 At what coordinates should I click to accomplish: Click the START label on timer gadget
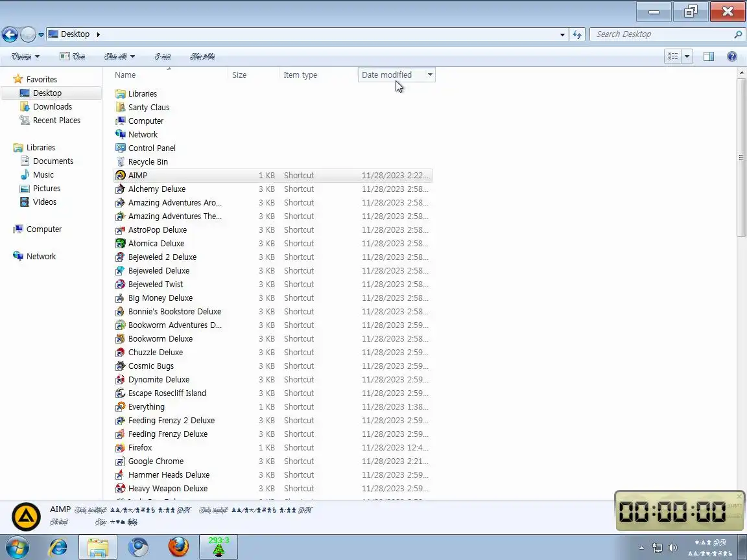click(x=734, y=506)
